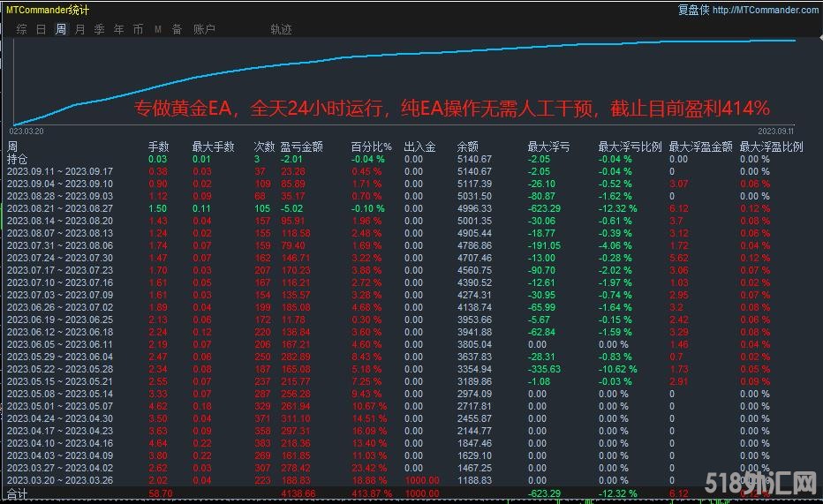Click the 最大浮亏比例 column header

[630, 147]
